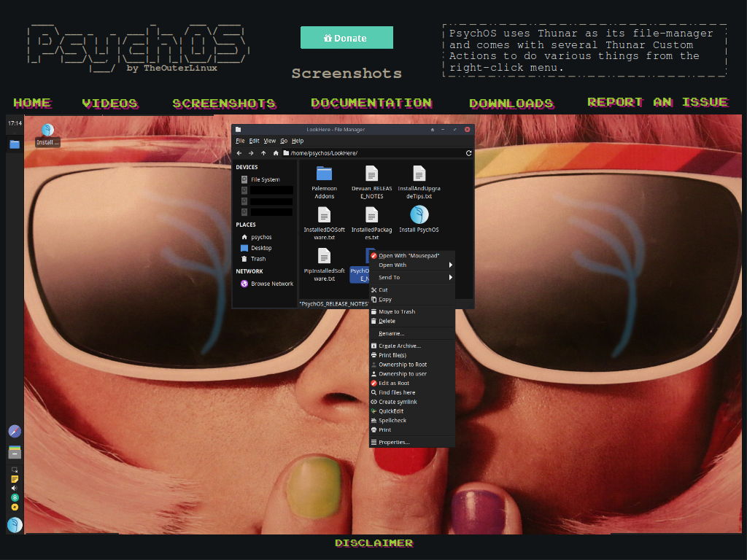Image resolution: width=747 pixels, height=560 pixels.
Task: Select Print file(s) in context menu
Action: click(412, 355)
